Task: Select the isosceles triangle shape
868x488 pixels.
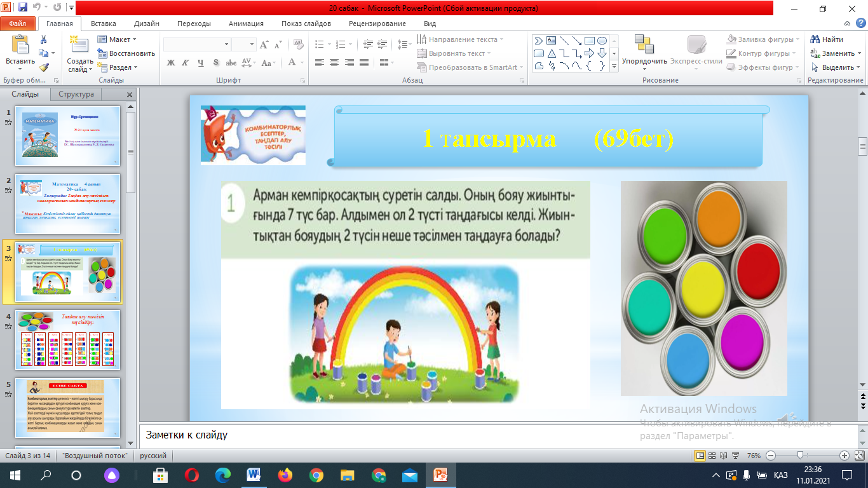Action: pos(551,53)
